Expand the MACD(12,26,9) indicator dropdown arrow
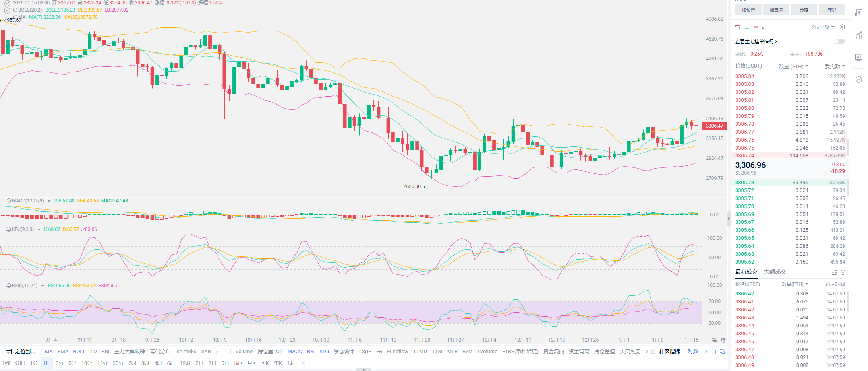This screenshot has width=868, height=371. coord(49,201)
